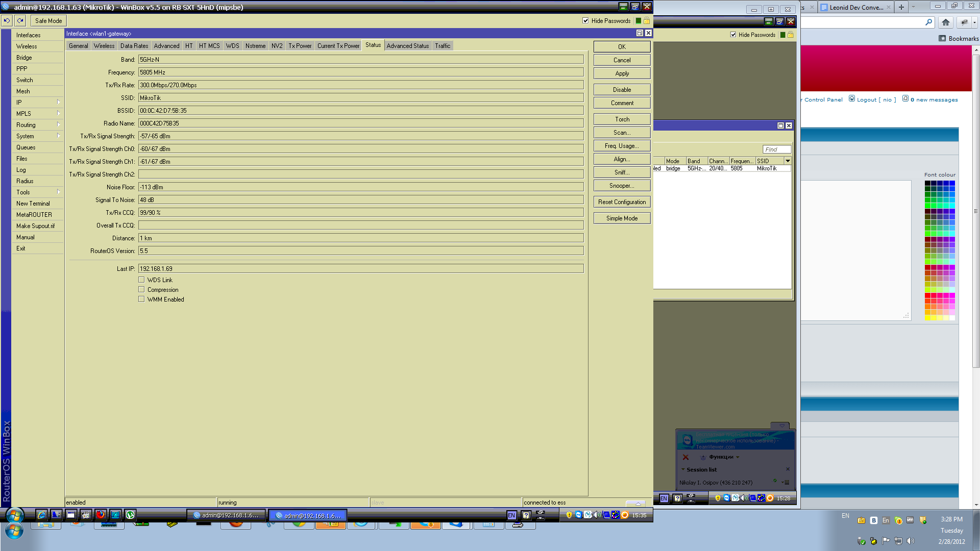Click the Redo arrow in WinBox toolbar
The width and height of the screenshot is (980, 551).
pyautogui.click(x=19, y=20)
